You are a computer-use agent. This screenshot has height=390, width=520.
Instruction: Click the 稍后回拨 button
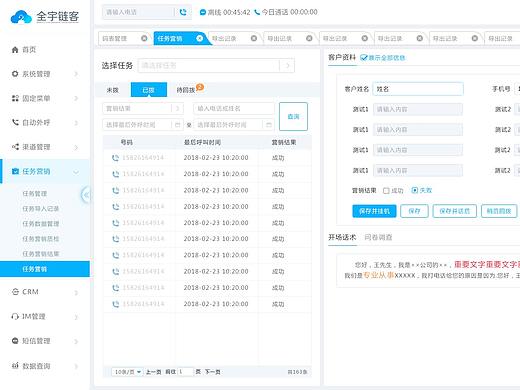point(499,211)
